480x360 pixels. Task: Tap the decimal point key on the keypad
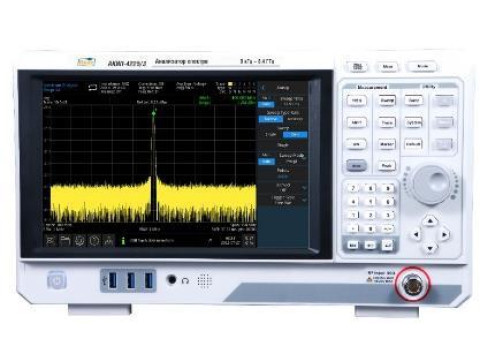pos(353,229)
